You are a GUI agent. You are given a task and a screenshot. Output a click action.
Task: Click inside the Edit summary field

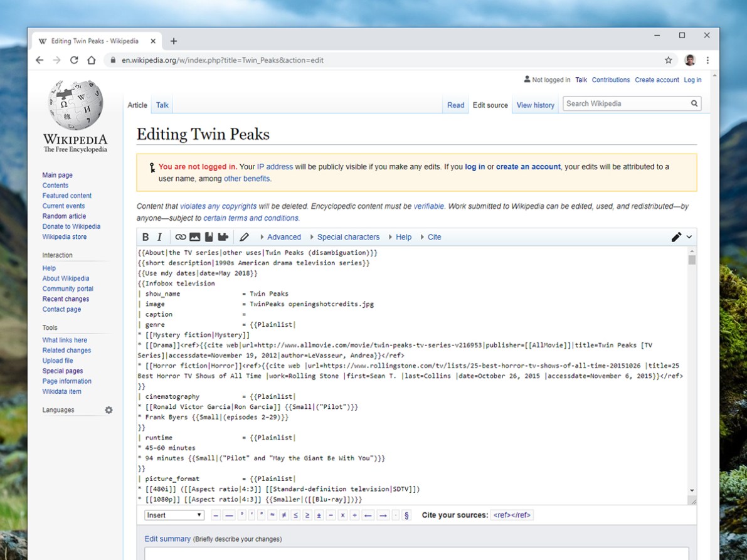376,553
